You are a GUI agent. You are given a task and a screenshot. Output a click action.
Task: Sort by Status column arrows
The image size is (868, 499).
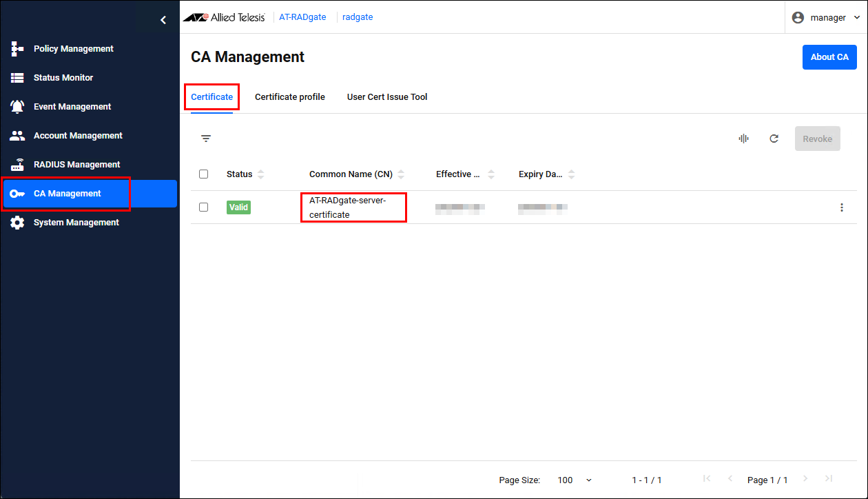pos(260,174)
